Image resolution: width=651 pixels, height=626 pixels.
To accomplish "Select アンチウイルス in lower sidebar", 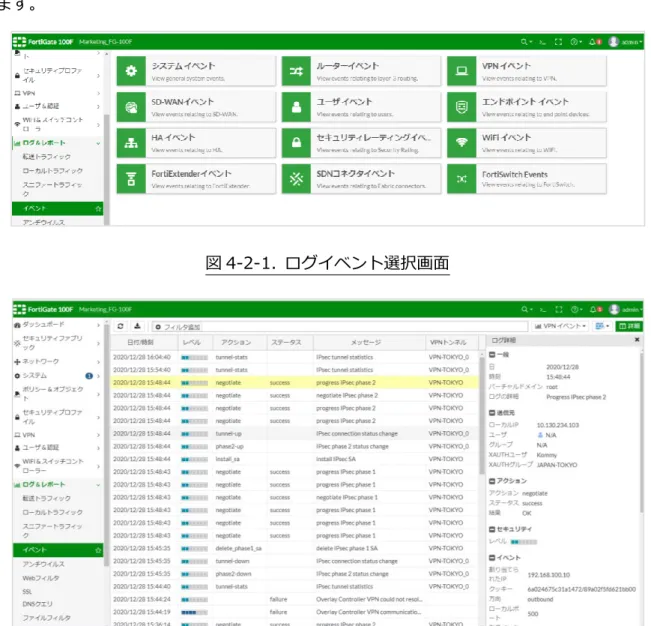I will tap(44, 564).
